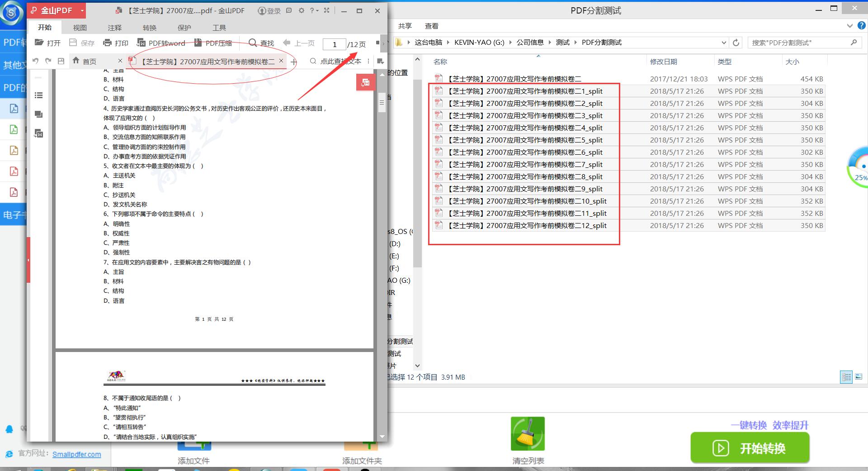This screenshot has width=868, height=471.
Task: Expand the 金山PDF logo dropdown menu
Action: click(x=82, y=10)
